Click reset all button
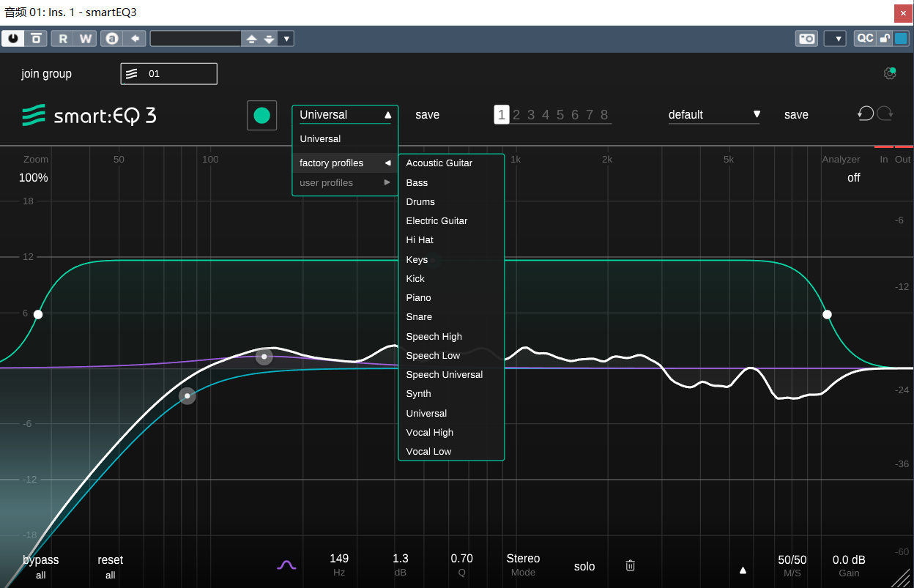Viewport: 914px width, 588px height. pyautogui.click(x=111, y=567)
